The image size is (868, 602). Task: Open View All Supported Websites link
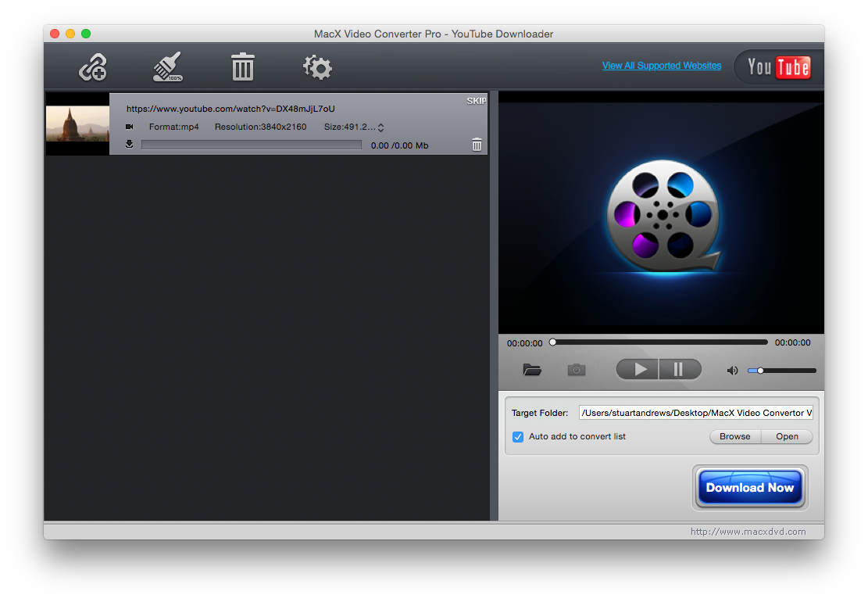[x=662, y=66]
